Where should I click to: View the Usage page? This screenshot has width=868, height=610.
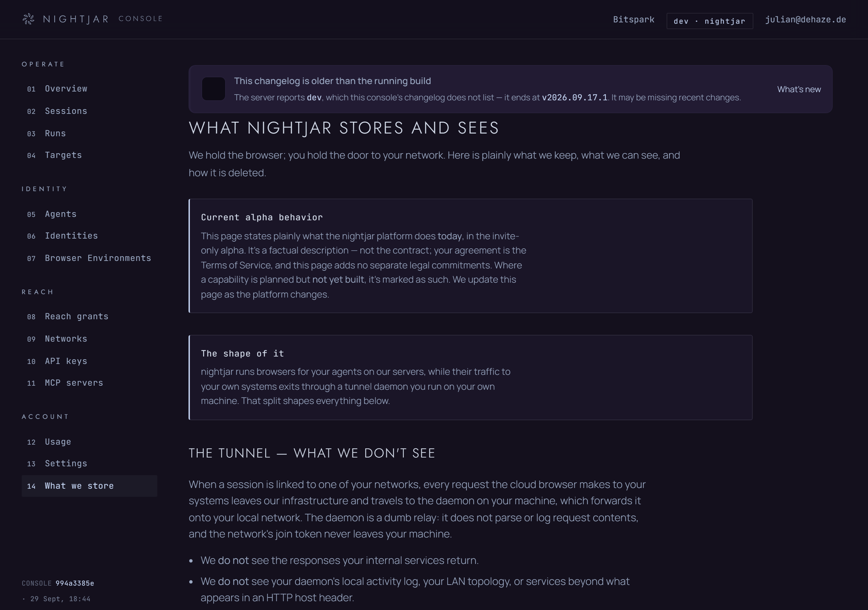coord(89,442)
